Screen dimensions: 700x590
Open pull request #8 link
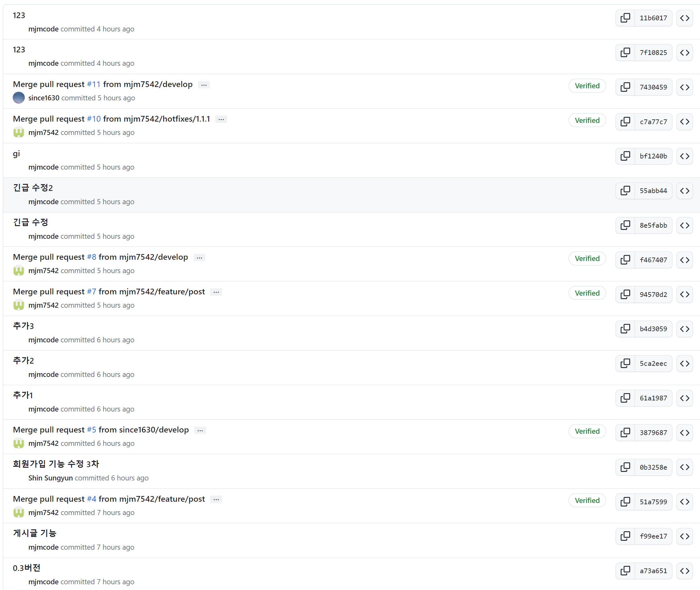tap(92, 257)
